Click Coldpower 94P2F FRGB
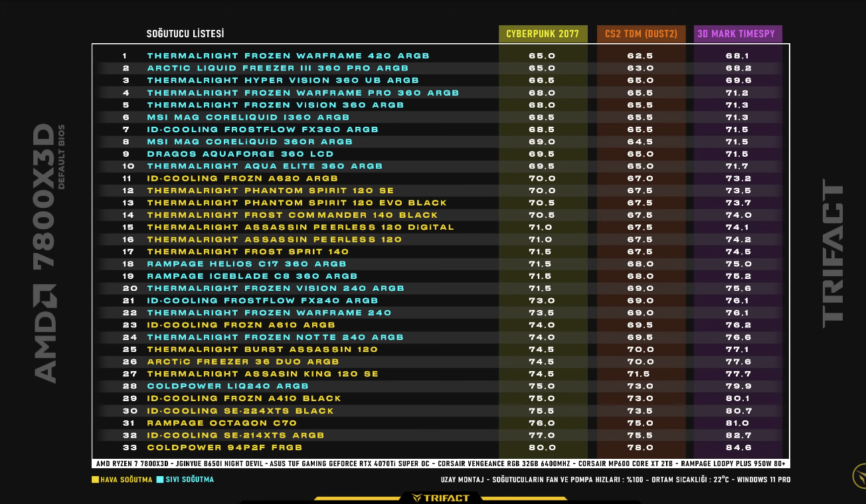 coord(224,448)
